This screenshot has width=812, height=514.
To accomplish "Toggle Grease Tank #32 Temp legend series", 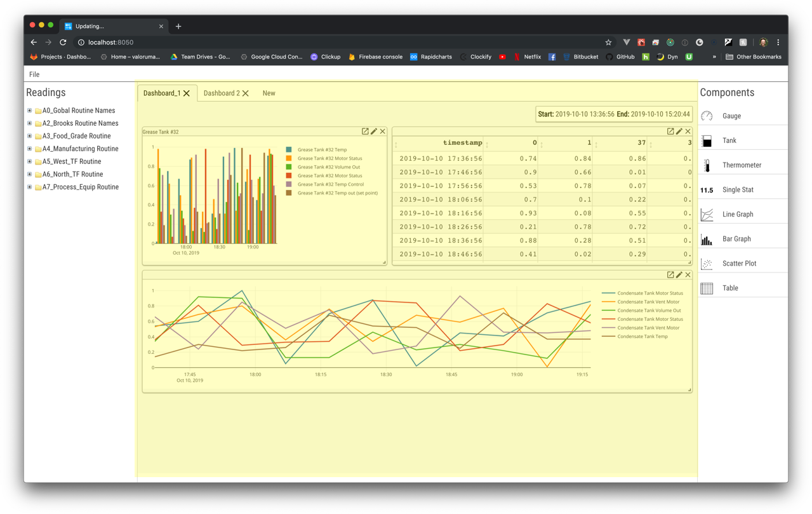I will [x=322, y=150].
